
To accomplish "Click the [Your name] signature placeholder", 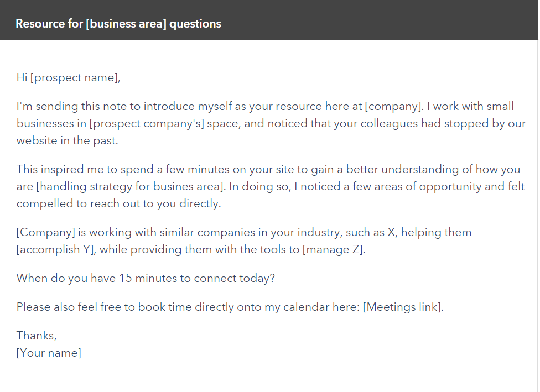I will click(49, 353).
